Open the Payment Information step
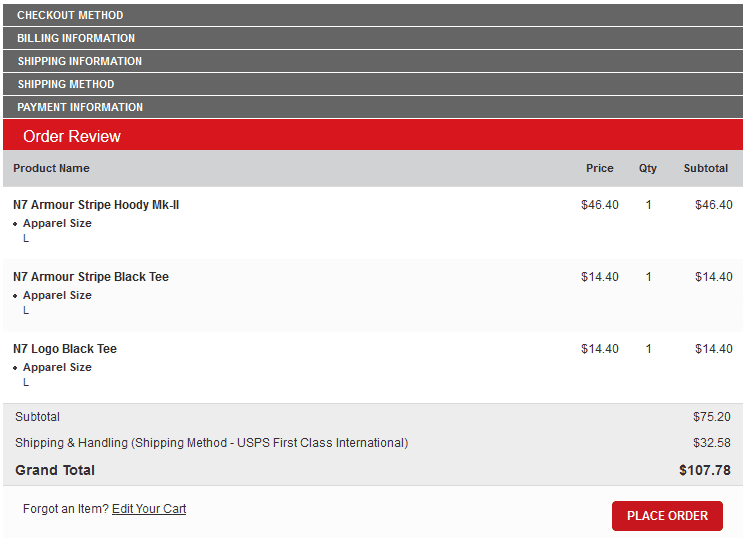746x538 pixels. [x=80, y=107]
